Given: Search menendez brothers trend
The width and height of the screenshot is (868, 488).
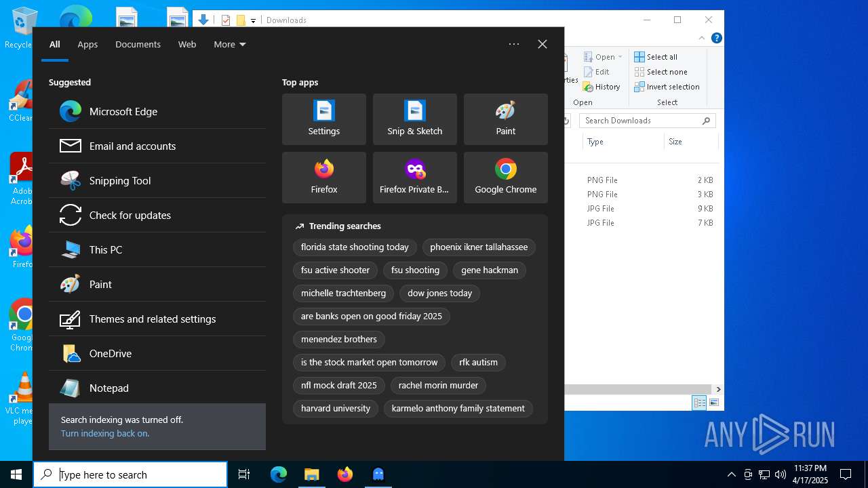Looking at the screenshot, I should [x=339, y=339].
